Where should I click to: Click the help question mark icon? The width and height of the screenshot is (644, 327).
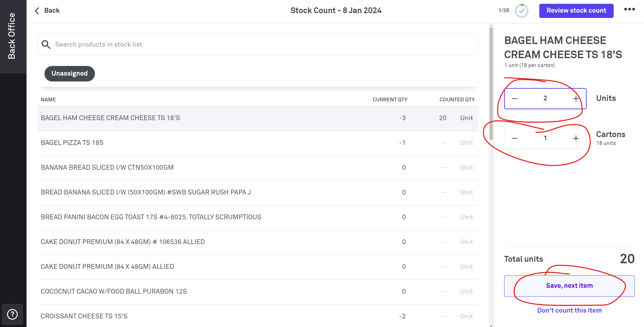pos(12,314)
